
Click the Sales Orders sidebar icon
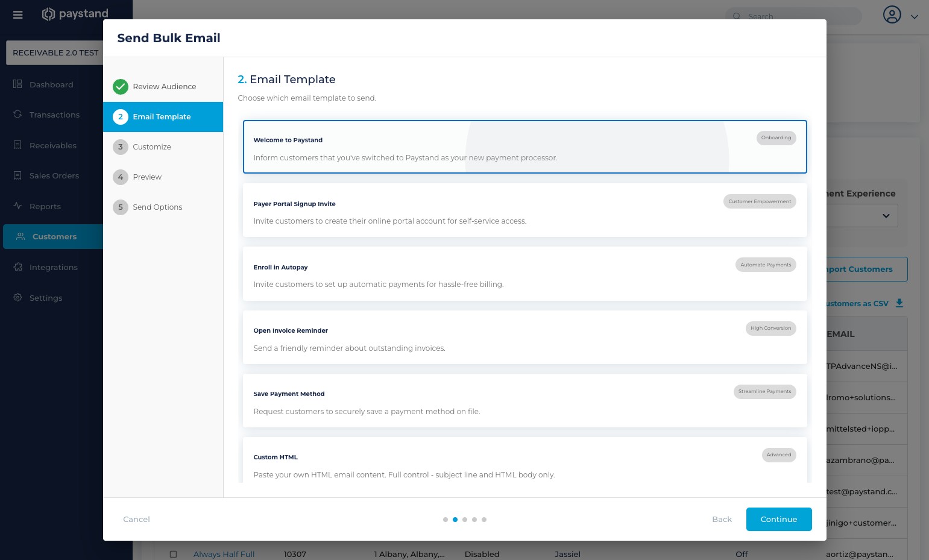17,175
